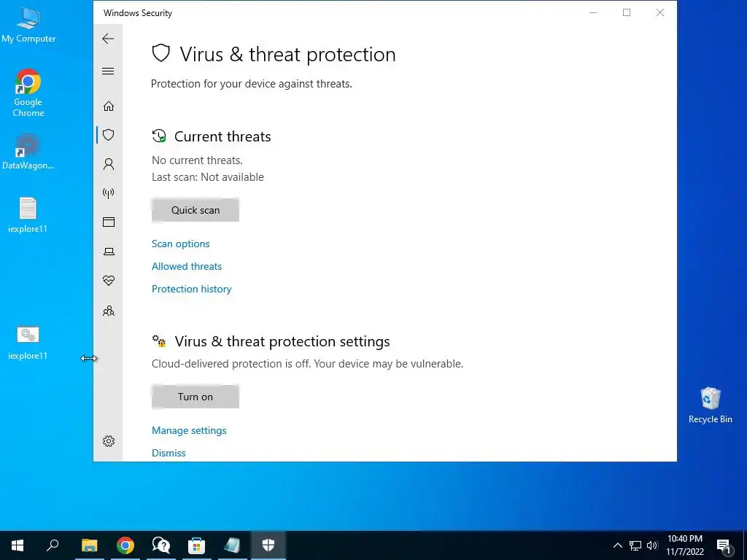Go back using the back arrow

coord(108,39)
